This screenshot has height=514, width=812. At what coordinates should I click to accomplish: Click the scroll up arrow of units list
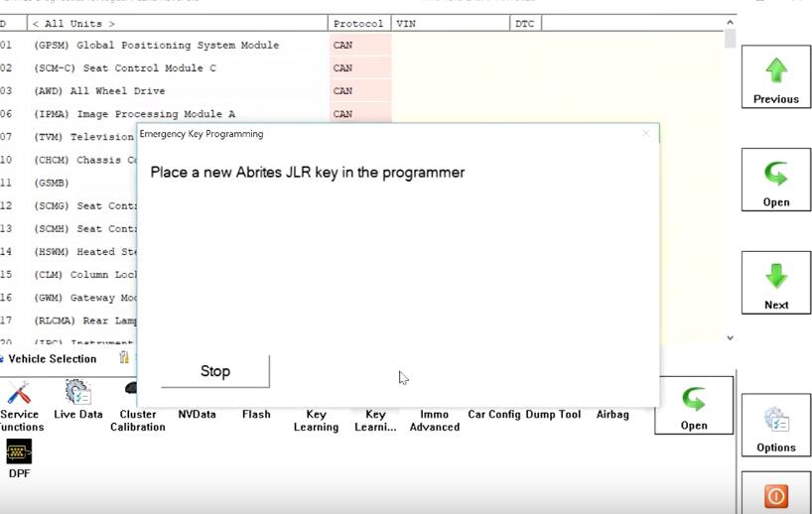pos(730,22)
